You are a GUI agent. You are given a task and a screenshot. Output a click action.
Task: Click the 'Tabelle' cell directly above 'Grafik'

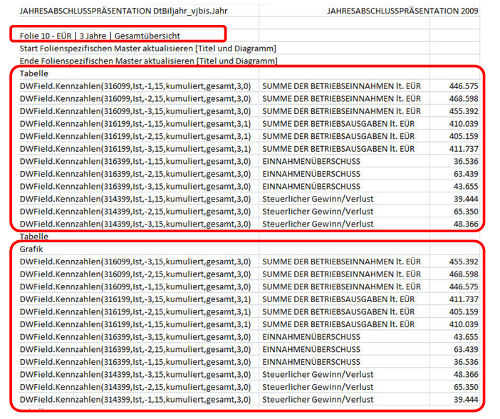(x=34, y=236)
